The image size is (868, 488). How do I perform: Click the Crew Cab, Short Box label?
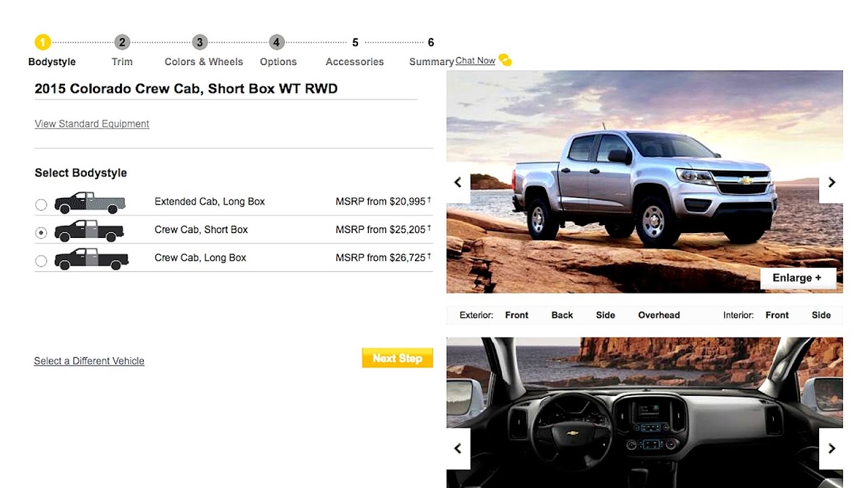point(201,230)
